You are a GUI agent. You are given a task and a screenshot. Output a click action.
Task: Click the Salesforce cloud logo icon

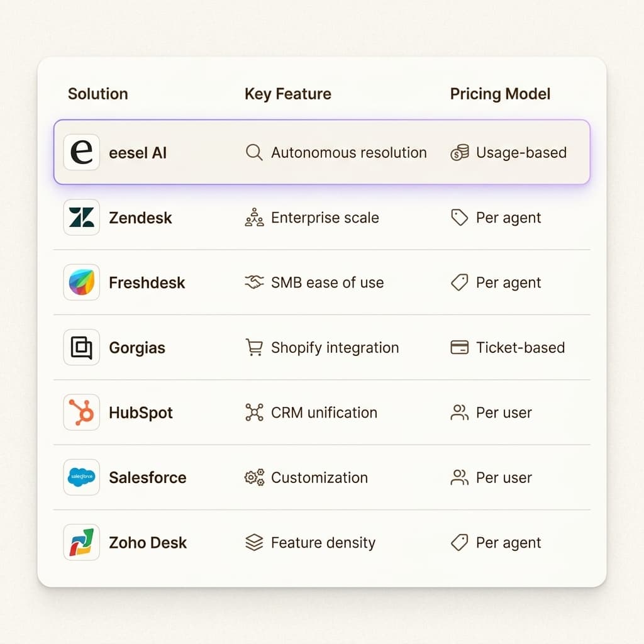point(81,477)
